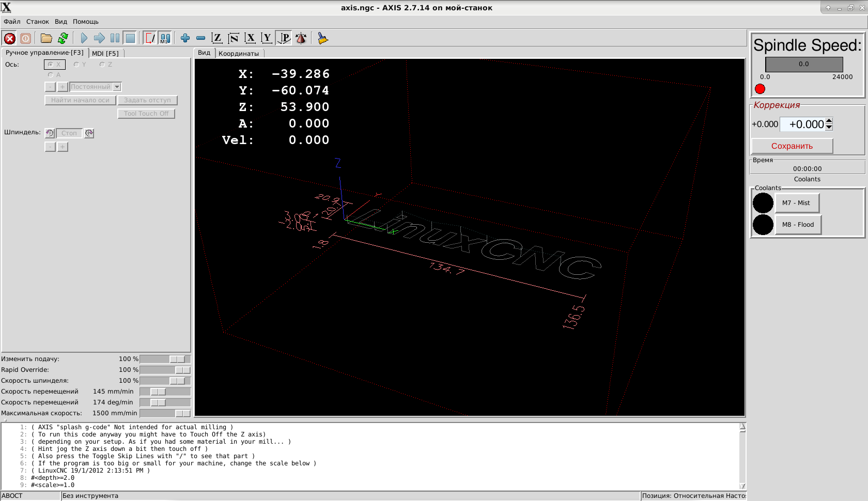Zoom in the preview plot
The image size is (868, 501).
[185, 38]
